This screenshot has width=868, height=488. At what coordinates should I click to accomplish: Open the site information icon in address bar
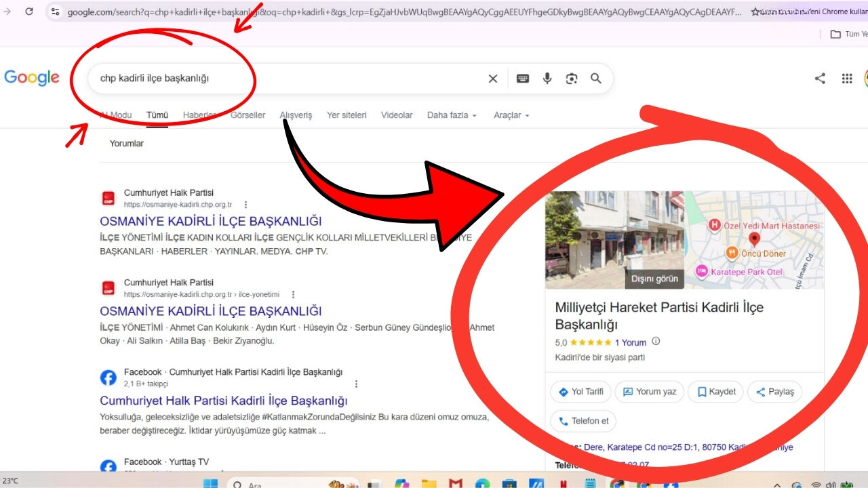click(x=56, y=12)
